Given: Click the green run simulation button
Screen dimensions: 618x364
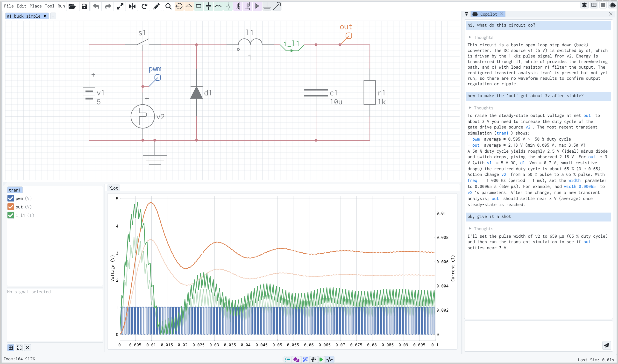Looking at the screenshot, I should [x=321, y=359].
